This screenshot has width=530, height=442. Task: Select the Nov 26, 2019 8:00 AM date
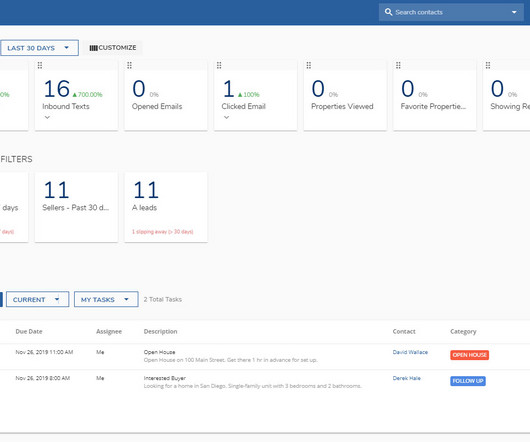pyautogui.click(x=43, y=378)
